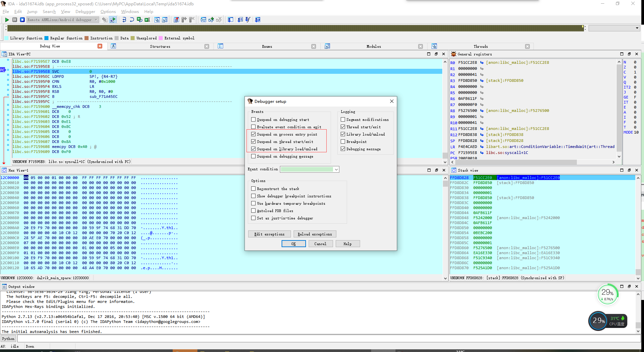Jump to R3 register value arrow
The width and height of the screenshot is (644, 352).
[x=482, y=80]
